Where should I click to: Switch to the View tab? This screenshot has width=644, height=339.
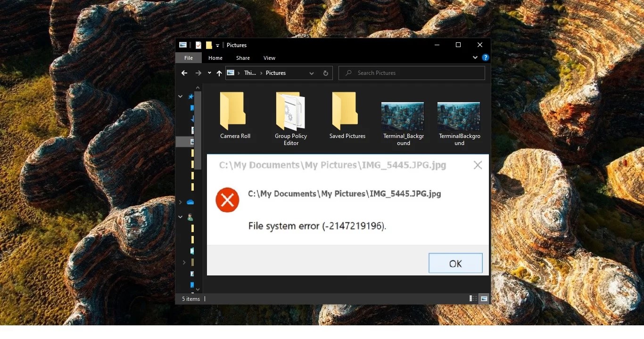(269, 57)
